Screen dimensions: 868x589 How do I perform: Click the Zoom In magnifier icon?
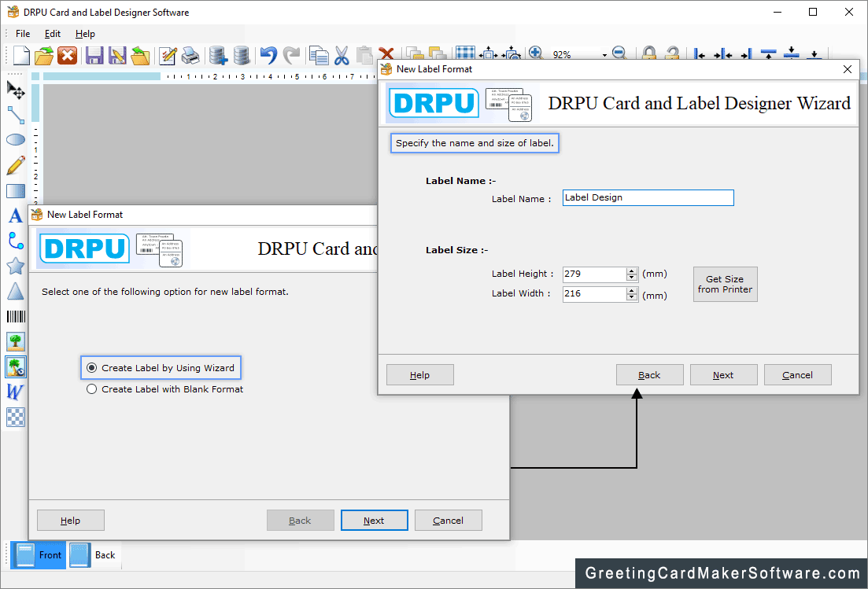coord(535,53)
